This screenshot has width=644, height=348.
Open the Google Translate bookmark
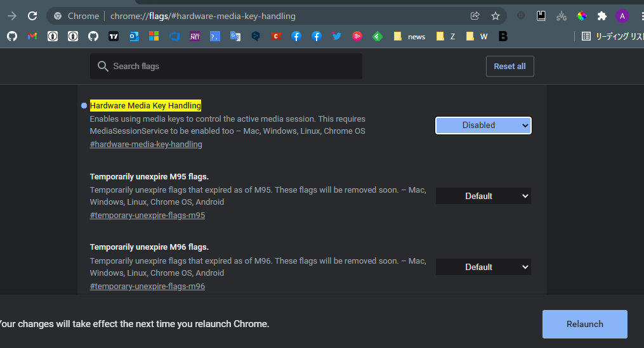pyautogui.click(x=235, y=37)
